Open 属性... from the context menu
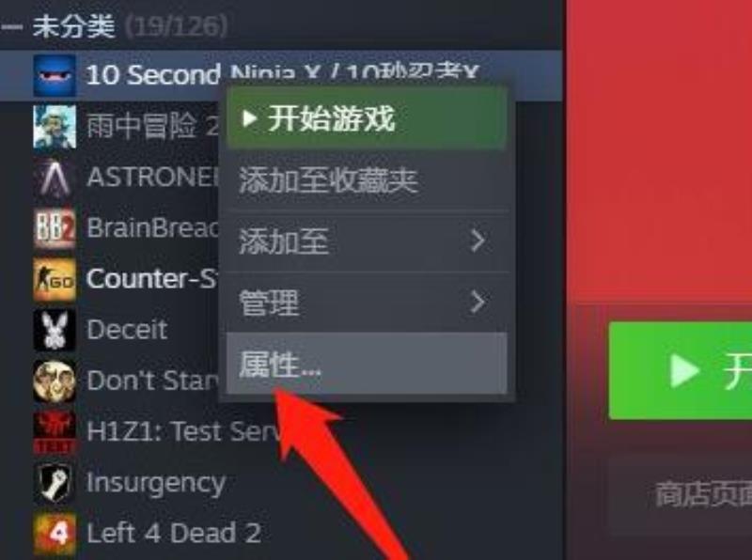This screenshot has height=560, width=752. click(x=367, y=364)
